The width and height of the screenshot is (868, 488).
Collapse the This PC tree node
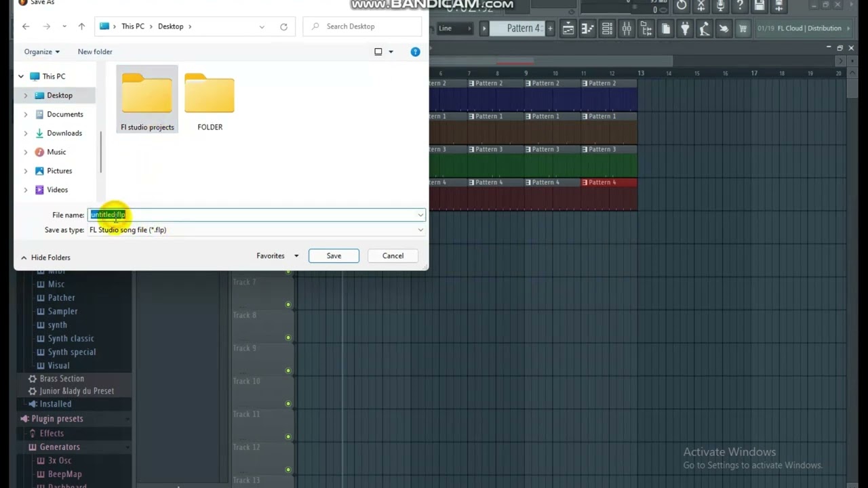[21, 77]
